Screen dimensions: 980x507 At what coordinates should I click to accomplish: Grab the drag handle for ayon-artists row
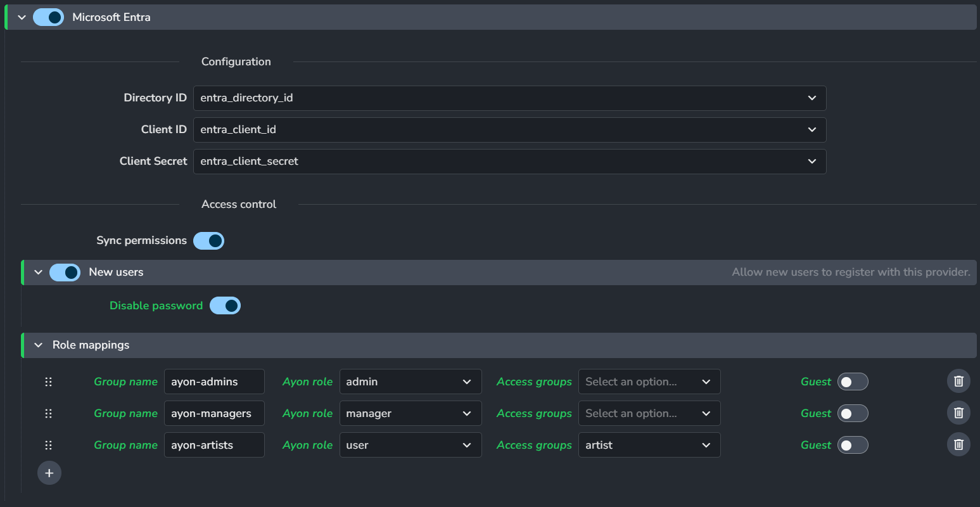pos(48,445)
